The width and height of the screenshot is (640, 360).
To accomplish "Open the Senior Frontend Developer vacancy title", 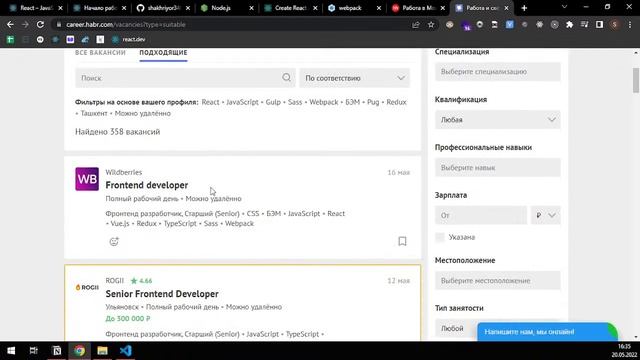I will pyautogui.click(x=162, y=293).
